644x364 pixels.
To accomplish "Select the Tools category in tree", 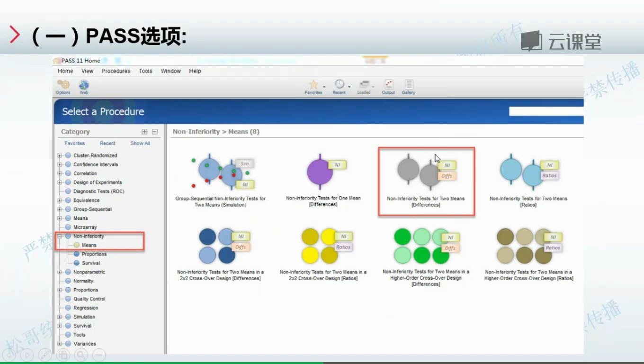I will 79,335.
